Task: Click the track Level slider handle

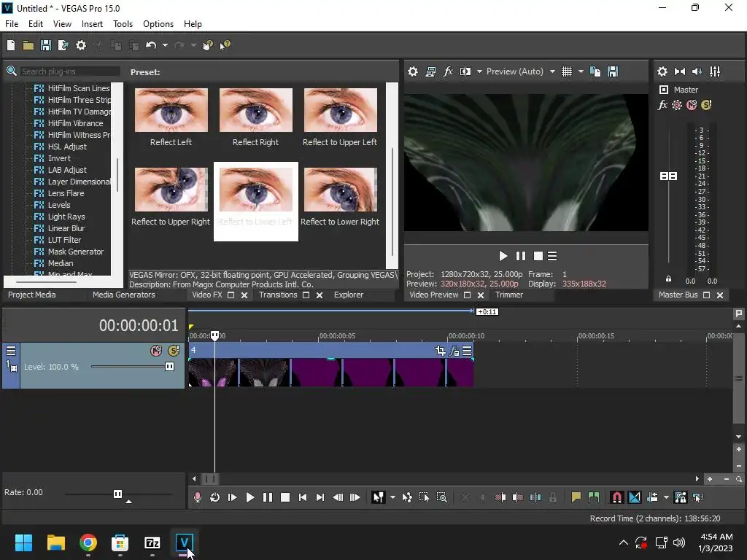Action: coord(169,367)
